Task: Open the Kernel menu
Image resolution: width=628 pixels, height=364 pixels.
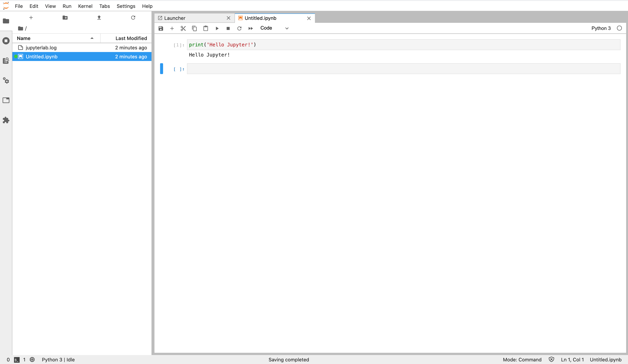Action: tap(85, 6)
